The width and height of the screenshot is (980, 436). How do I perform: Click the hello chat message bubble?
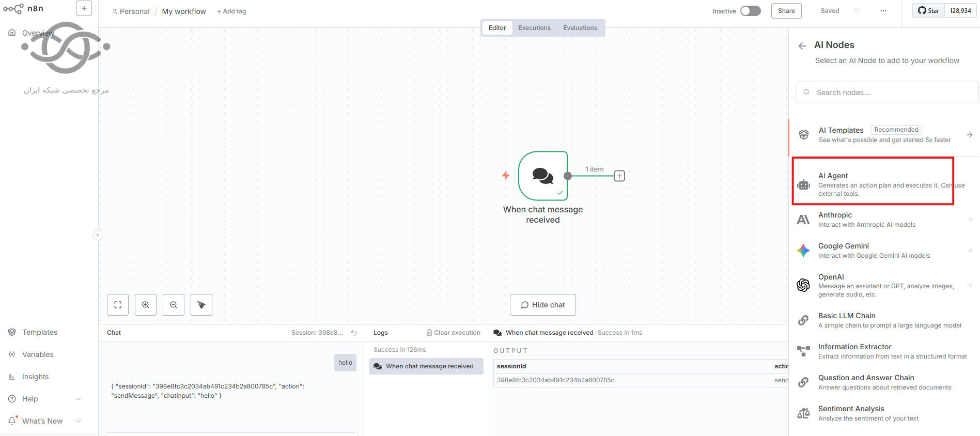coord(345,363)
